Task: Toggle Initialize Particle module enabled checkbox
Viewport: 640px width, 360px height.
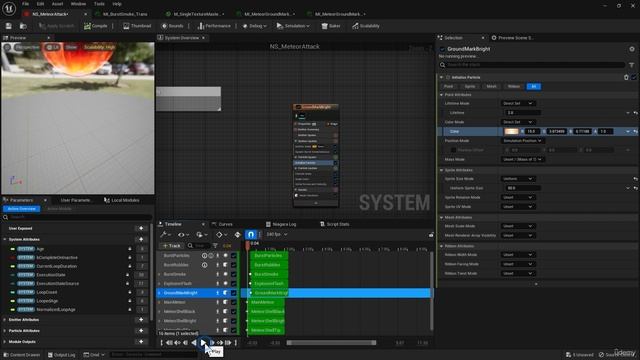Action: (634, 77)
